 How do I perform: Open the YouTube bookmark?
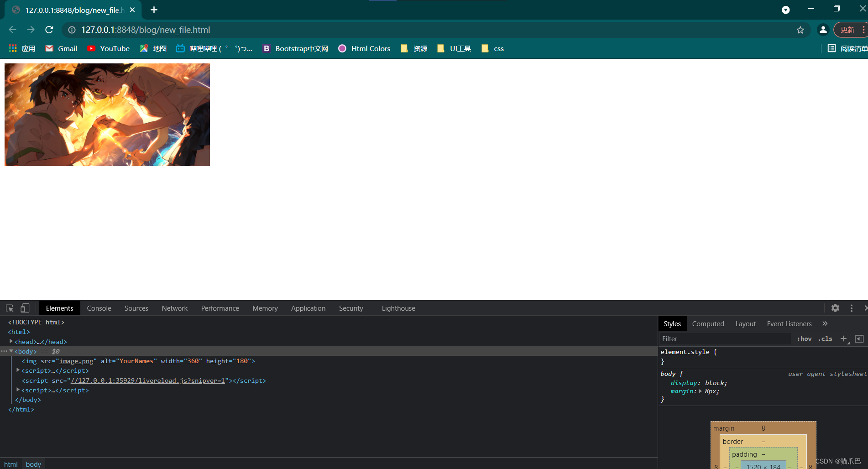pyautogui.click(x=109, y=48)
